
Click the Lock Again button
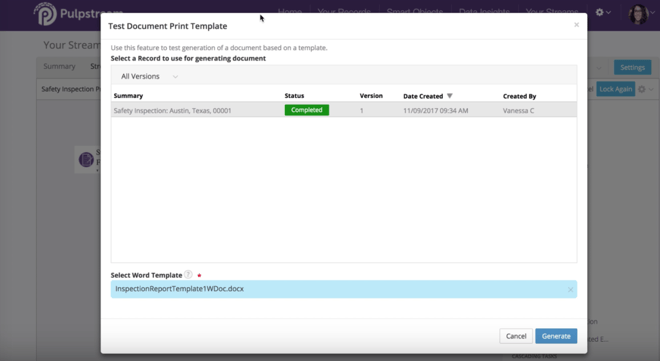click(x=615, y=89)
